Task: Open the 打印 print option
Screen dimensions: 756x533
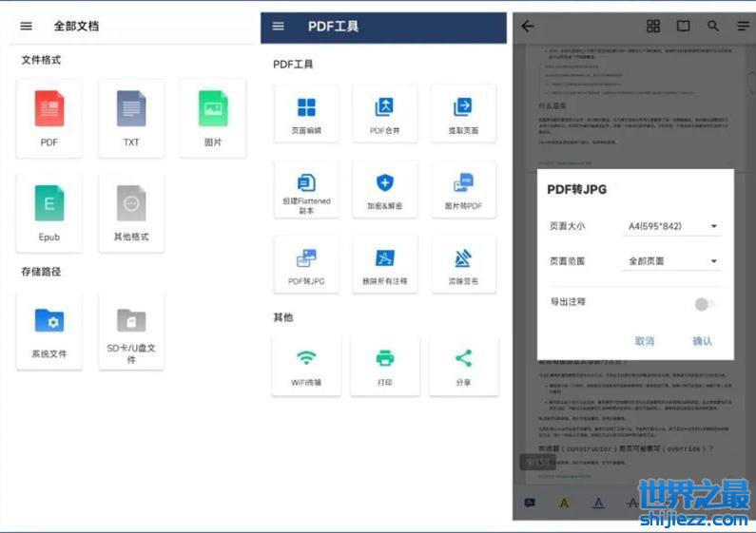Action: [x=384, y=365]
